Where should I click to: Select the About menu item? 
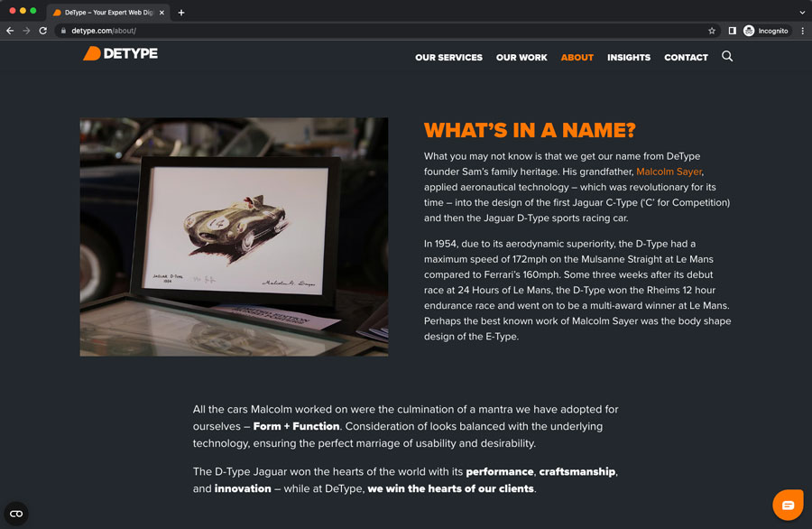(x=577, y=58)
